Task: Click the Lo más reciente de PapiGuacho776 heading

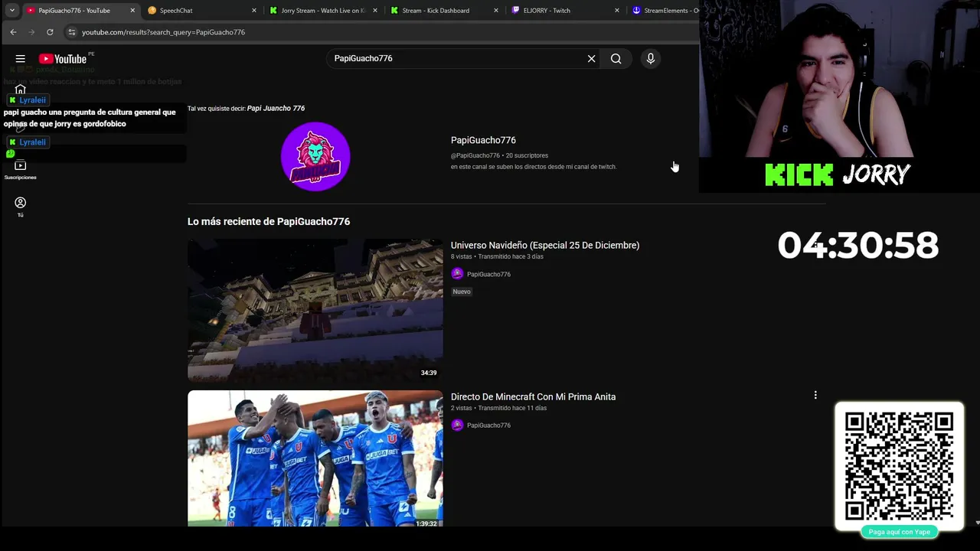Action: [269, 222]
